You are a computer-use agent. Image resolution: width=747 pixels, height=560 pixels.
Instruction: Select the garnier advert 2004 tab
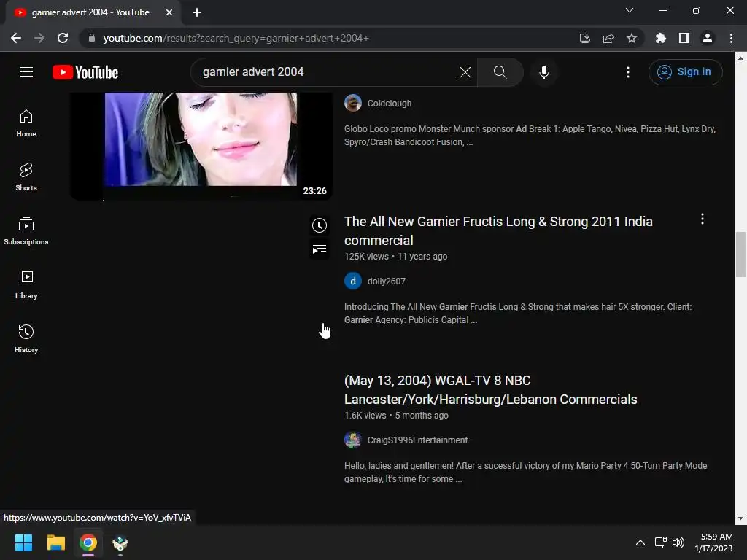coord(90,12)
